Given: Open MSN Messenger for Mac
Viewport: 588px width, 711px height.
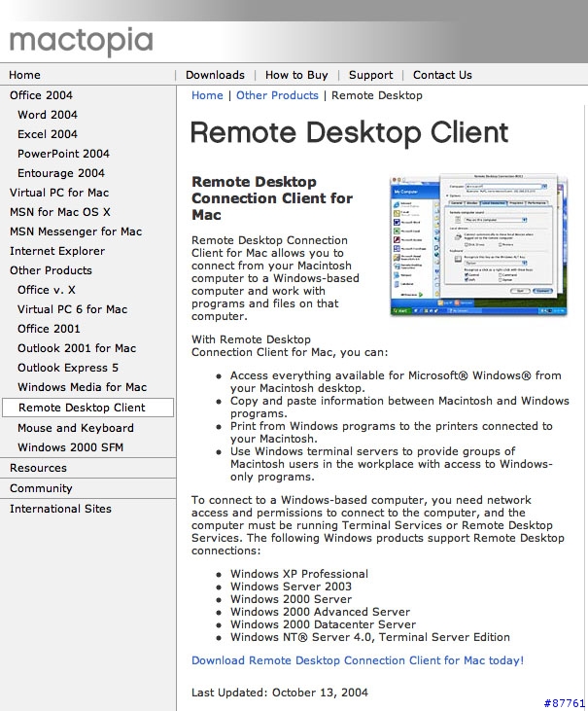Looking at the screenshot, I should pos(76,231).
